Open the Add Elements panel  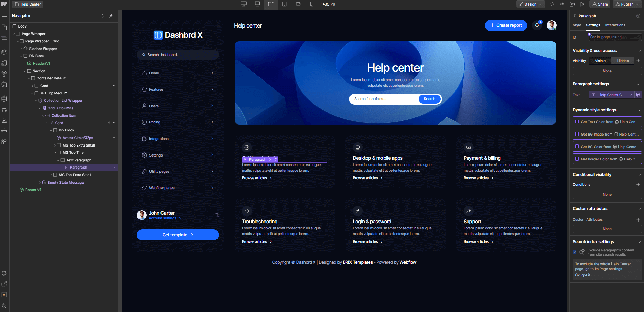(4, 16)
